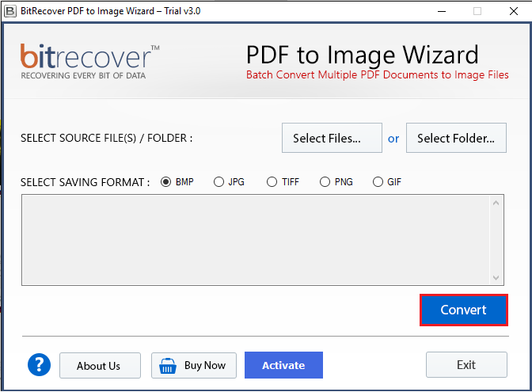
Task: Select PNG output format
Action: [x=325, y=182]
